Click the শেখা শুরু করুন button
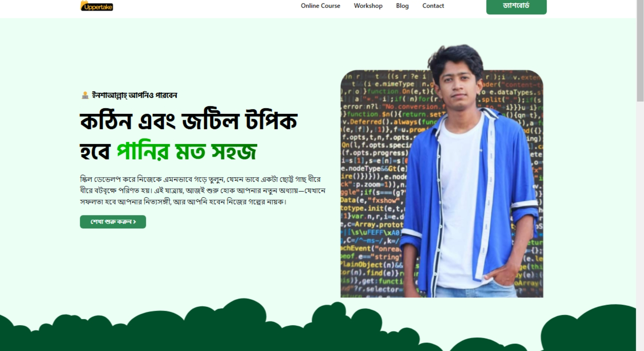 (113, 222)
